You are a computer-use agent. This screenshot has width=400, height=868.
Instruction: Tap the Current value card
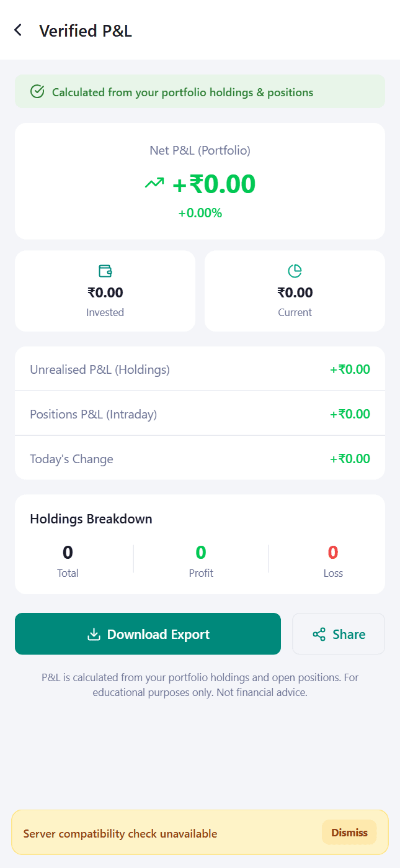click(295, 291)
